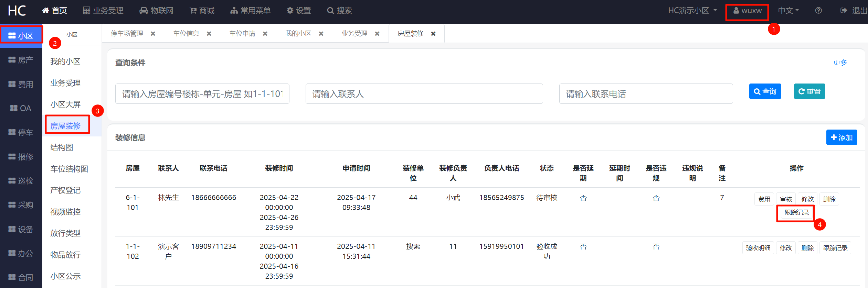Click 删除 for room 6-1-101

tap(829, 199)
